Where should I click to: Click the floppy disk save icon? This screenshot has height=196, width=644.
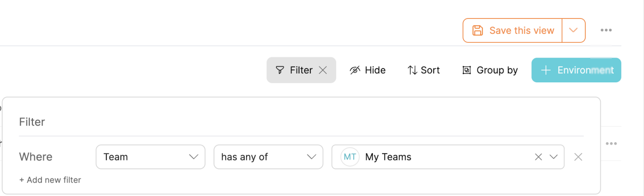point(477,30)
